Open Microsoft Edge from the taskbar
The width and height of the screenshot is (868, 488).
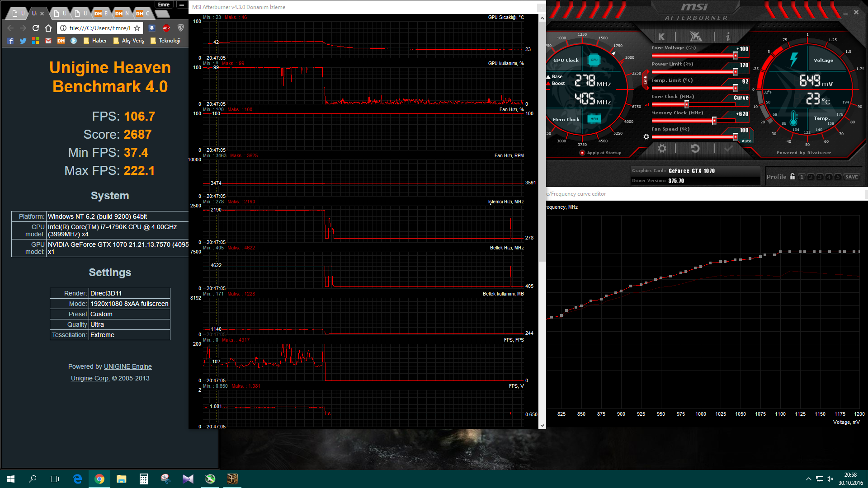(x=77, y=479)
